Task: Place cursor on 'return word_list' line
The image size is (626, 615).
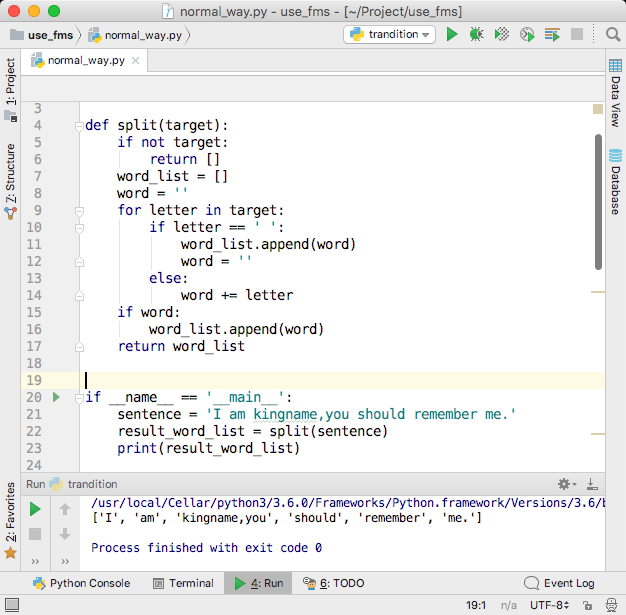Action: (181, 346)
